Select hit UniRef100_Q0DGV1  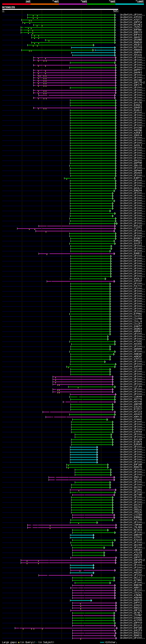tap(131, 605)
